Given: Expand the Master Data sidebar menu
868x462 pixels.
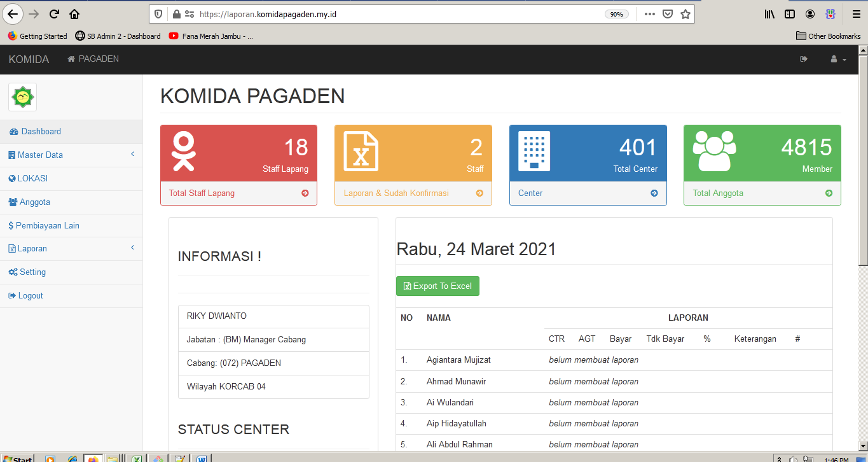Looking at the screenshot, I should point(39,155).
